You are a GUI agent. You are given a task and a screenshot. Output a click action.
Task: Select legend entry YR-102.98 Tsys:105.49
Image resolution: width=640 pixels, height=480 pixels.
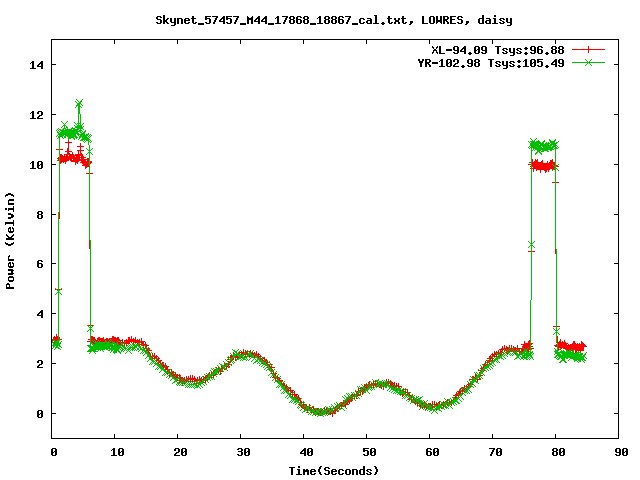491,63
